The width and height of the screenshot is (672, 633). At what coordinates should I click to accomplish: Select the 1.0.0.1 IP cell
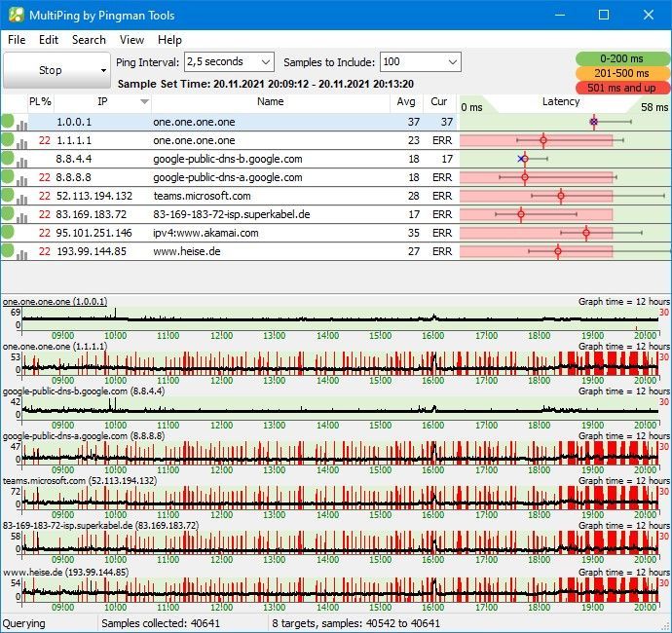tap(74, 122)
